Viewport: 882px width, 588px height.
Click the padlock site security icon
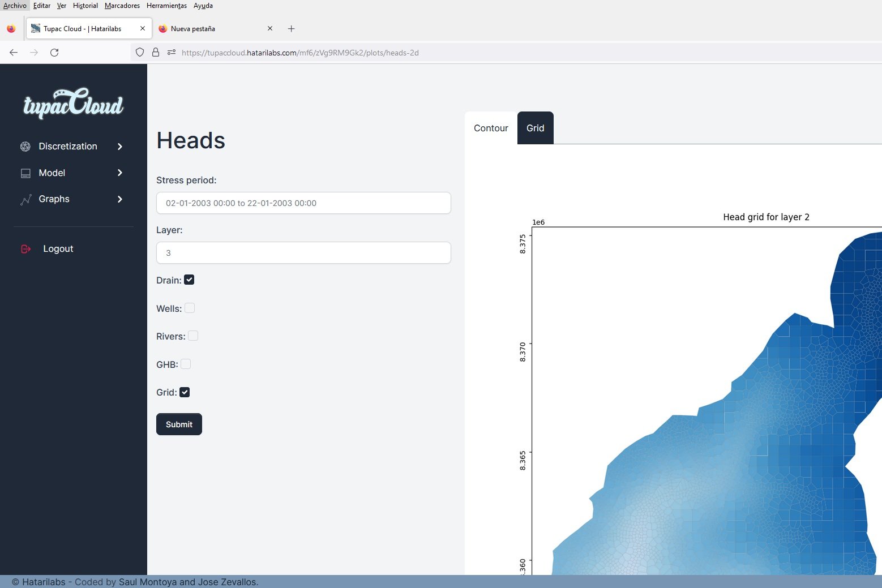tap(156, 53)
